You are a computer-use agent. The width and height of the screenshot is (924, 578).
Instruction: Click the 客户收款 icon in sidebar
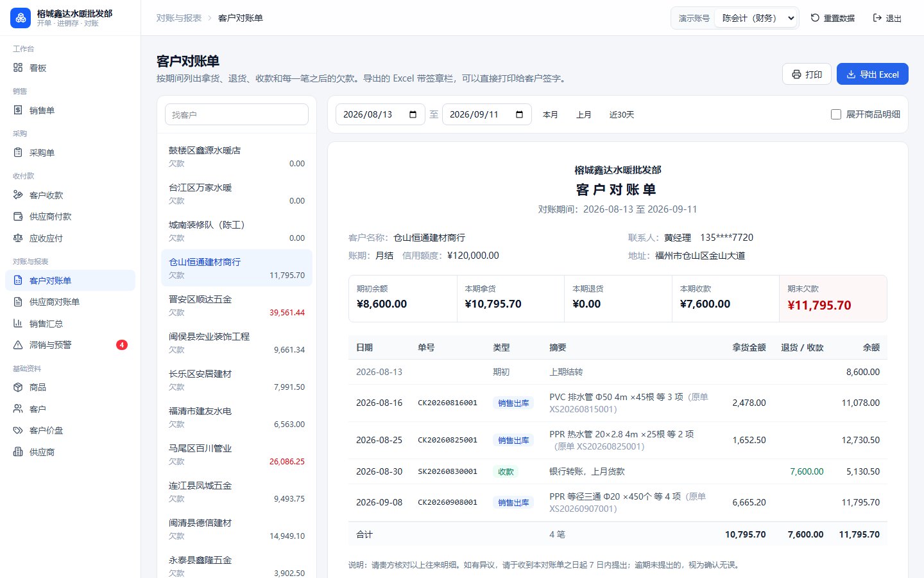tap(18, 195)
